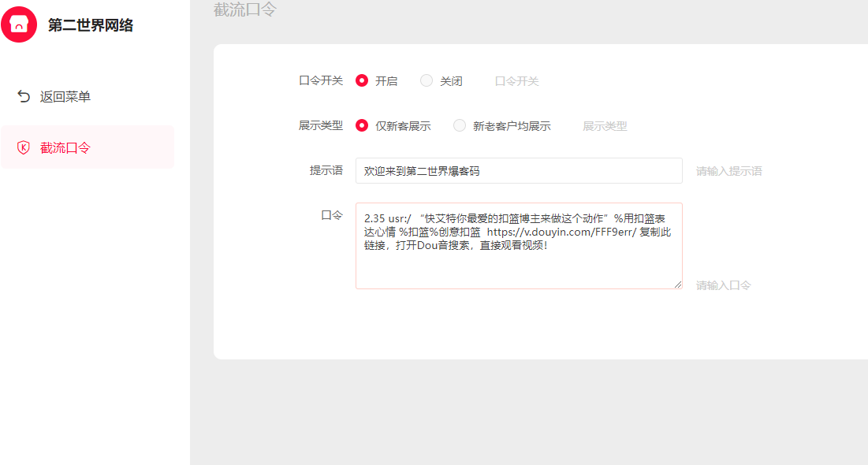Click the back arrow icon beside 返回菜单
Image resolution: width=868 pixels, height=465 pixels.
click(24, 97)
